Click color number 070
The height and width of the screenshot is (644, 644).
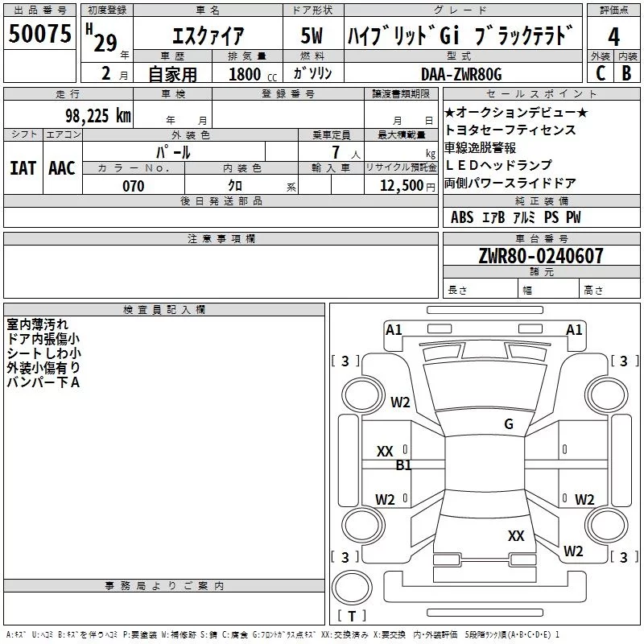(134, 186)
